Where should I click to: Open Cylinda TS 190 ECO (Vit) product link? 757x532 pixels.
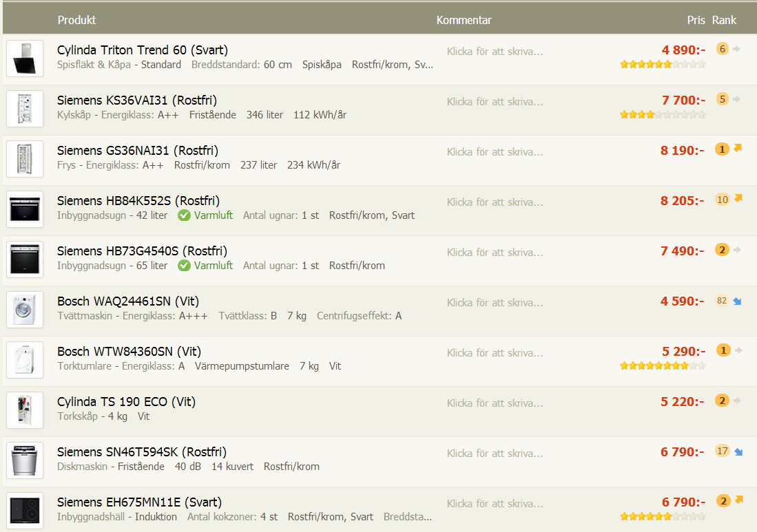coord(127,401)
